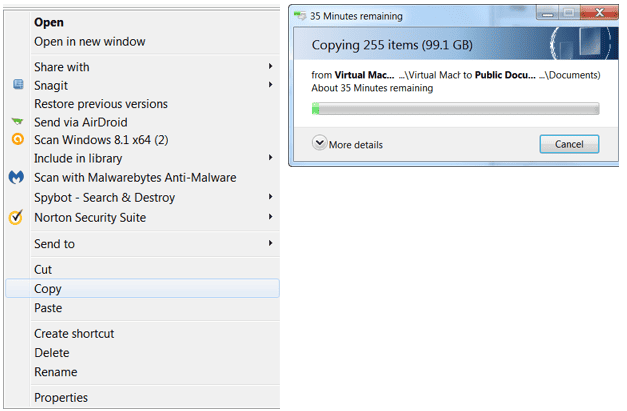Click Create shortcut menu entry
The height and width of the screenshot is (411, 627).
[74, 334]
